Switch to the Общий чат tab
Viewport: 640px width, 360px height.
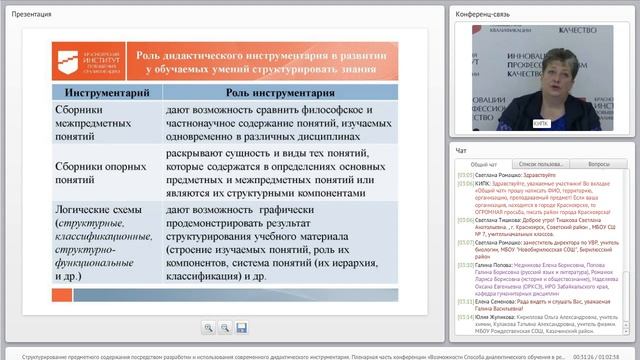[484, 164]
